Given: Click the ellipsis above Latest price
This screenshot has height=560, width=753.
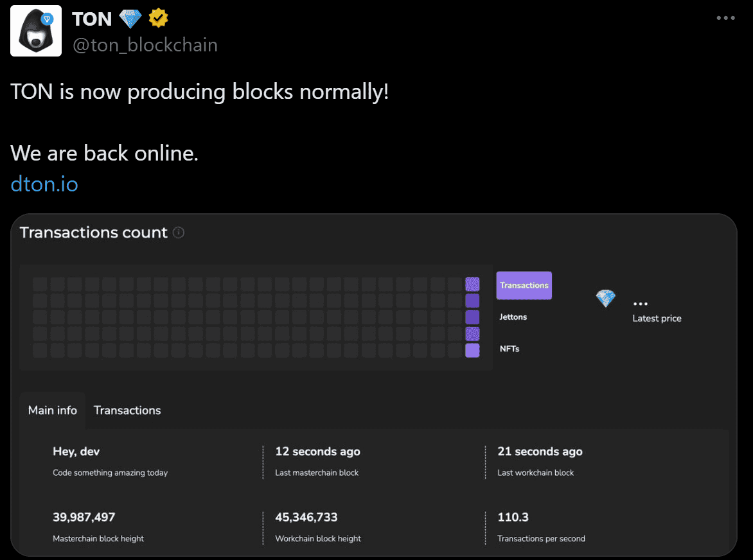Looking at the screenshot, I should pos(640,302).
